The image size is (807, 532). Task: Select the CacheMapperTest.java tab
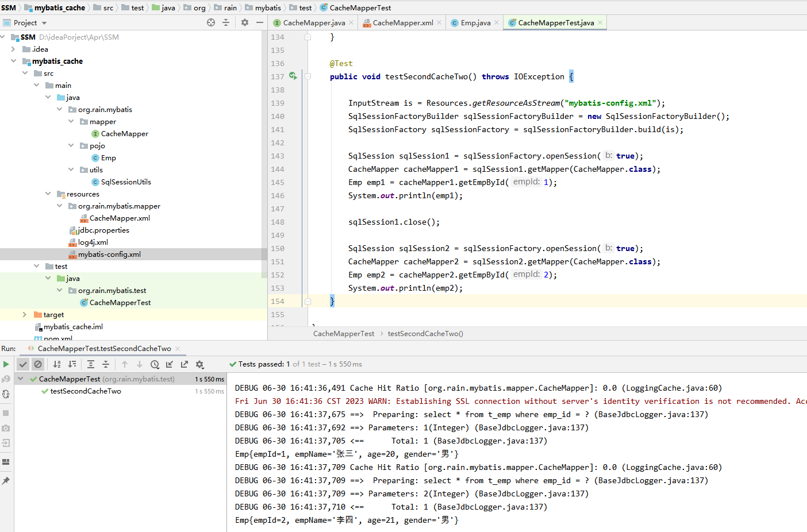coord(556,23)
